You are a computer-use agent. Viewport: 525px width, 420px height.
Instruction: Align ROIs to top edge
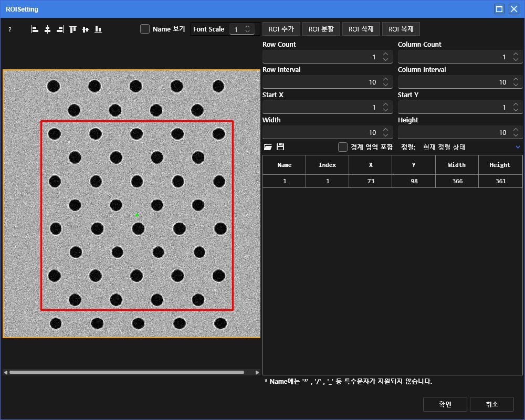click(73, 29)
